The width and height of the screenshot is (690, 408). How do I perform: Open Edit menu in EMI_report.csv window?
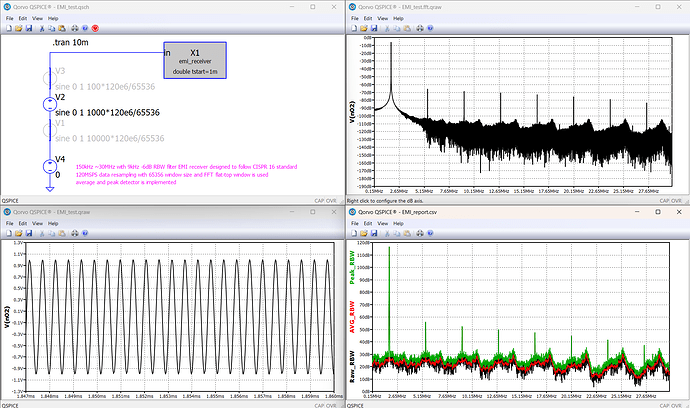tap(368, 224)
